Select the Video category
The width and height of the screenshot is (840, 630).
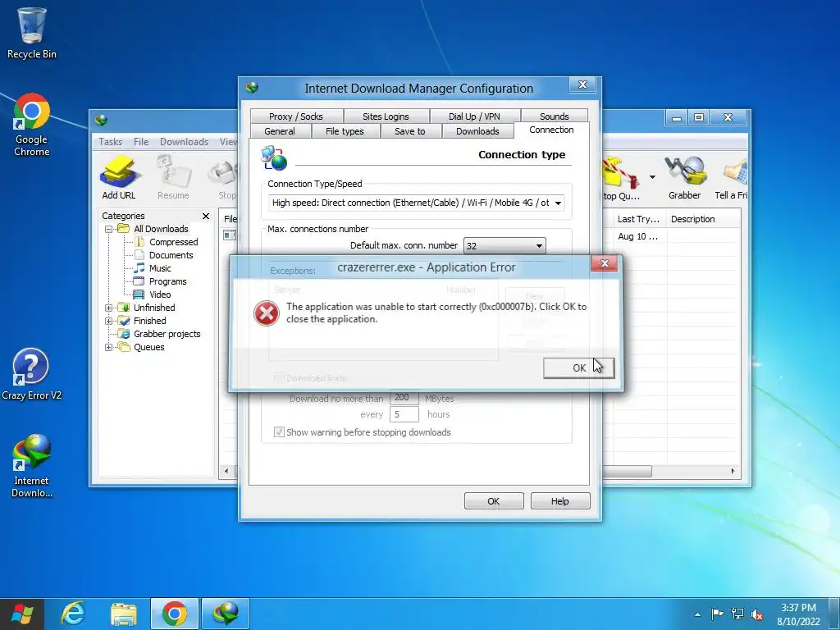point(160,294)
